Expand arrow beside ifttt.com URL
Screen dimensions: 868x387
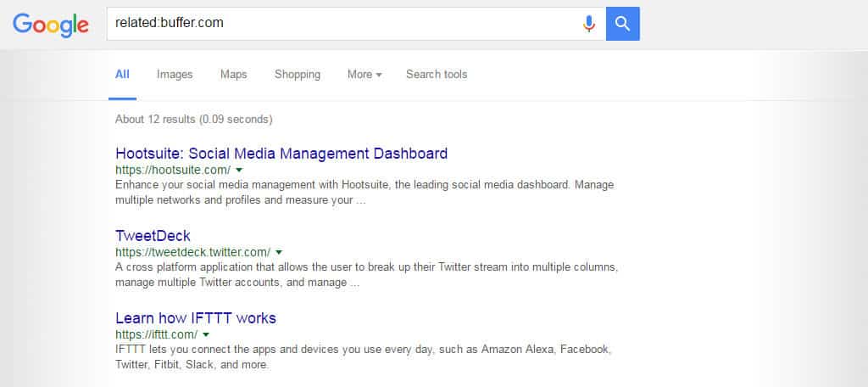point(205,335)
